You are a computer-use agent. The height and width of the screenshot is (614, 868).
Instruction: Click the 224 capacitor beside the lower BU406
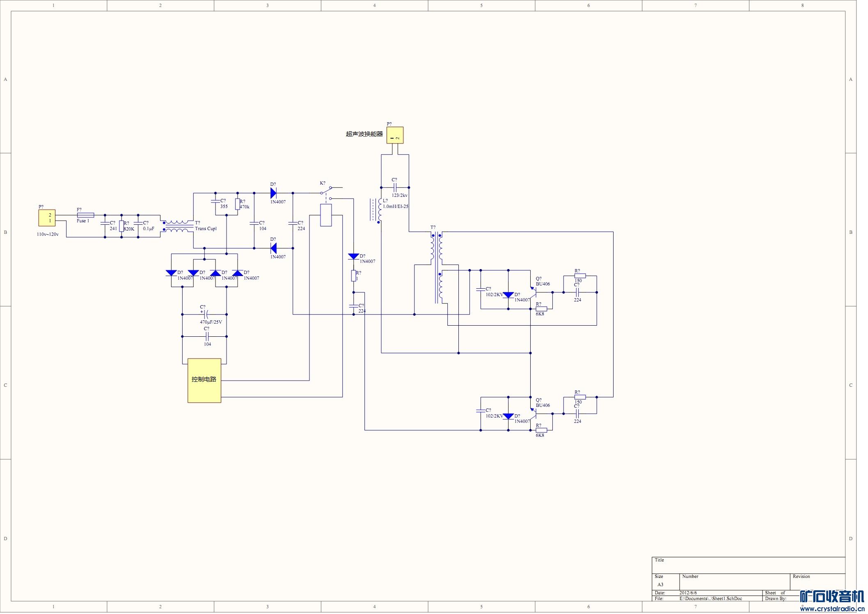point(577,414)
